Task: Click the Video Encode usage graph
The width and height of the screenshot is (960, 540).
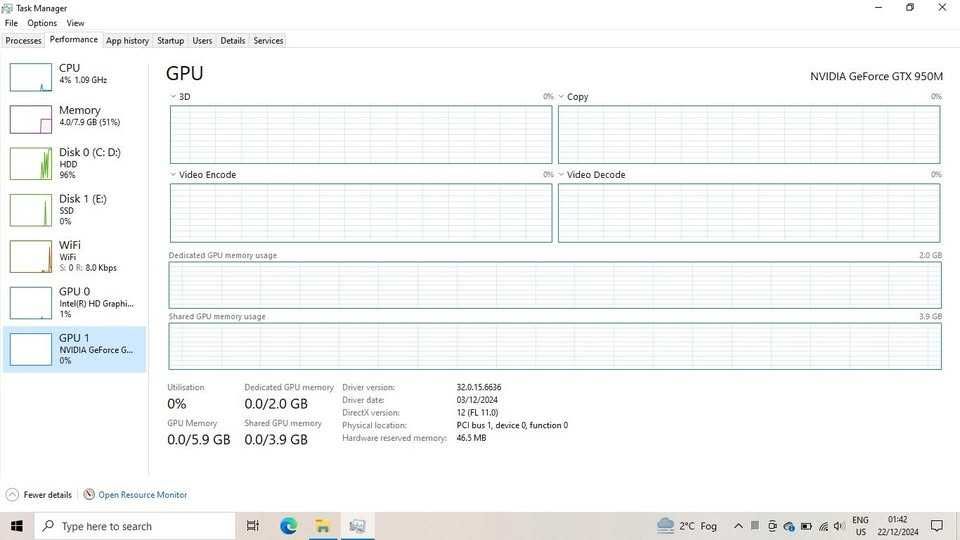Action: pos(361,213)
